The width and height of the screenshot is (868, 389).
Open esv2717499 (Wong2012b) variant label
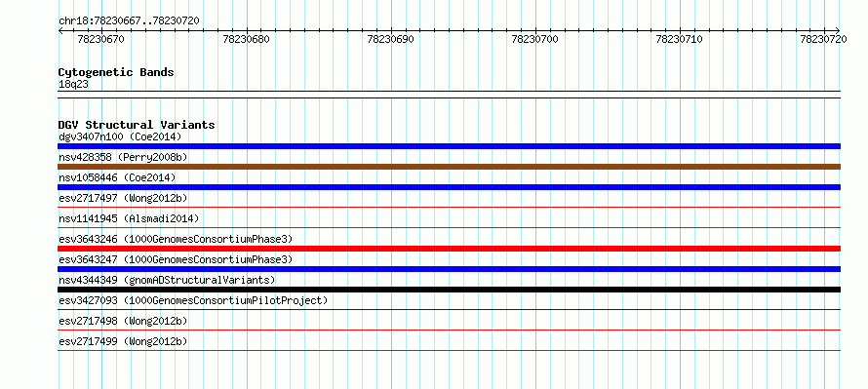pyautogui.click(x=123, y=341)
